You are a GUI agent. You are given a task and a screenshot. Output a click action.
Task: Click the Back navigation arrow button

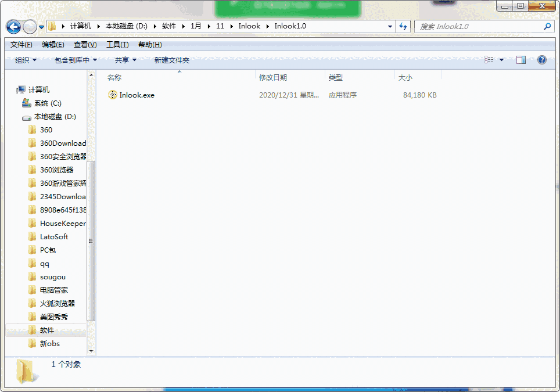click(x=14, y=27)
